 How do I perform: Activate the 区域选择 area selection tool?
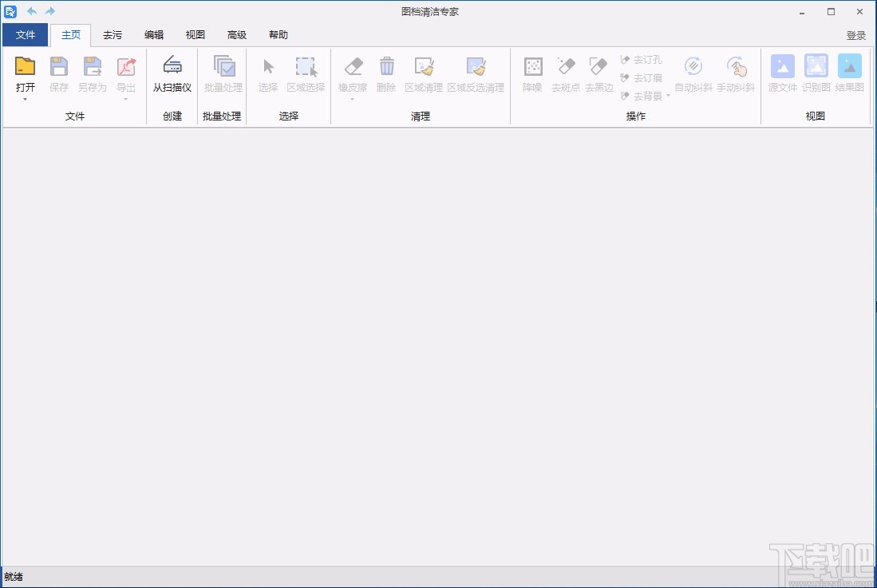coord(306,76)
